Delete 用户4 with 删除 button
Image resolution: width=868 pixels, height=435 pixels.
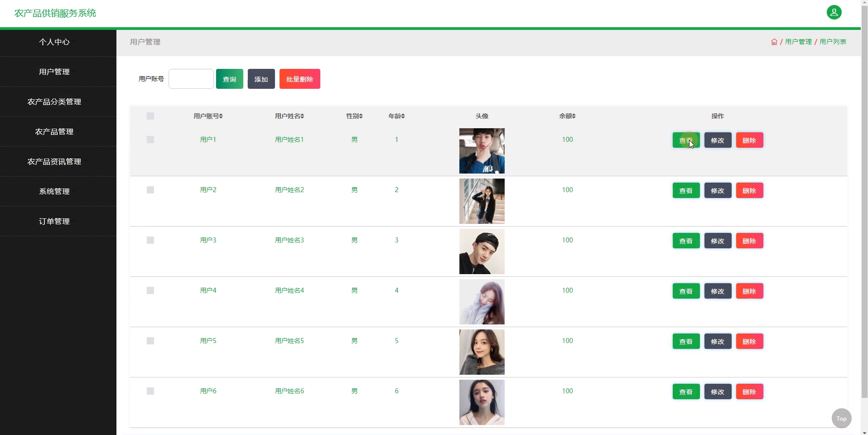749,291
